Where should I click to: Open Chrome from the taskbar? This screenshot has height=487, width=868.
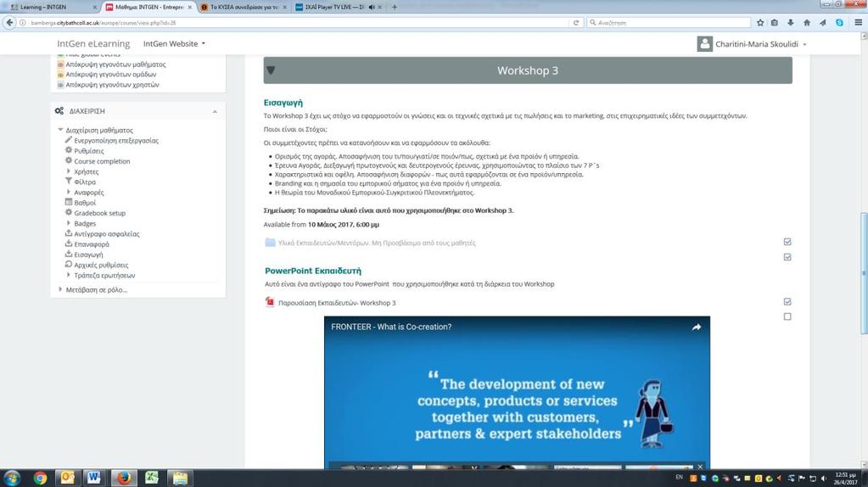(40, 478)
